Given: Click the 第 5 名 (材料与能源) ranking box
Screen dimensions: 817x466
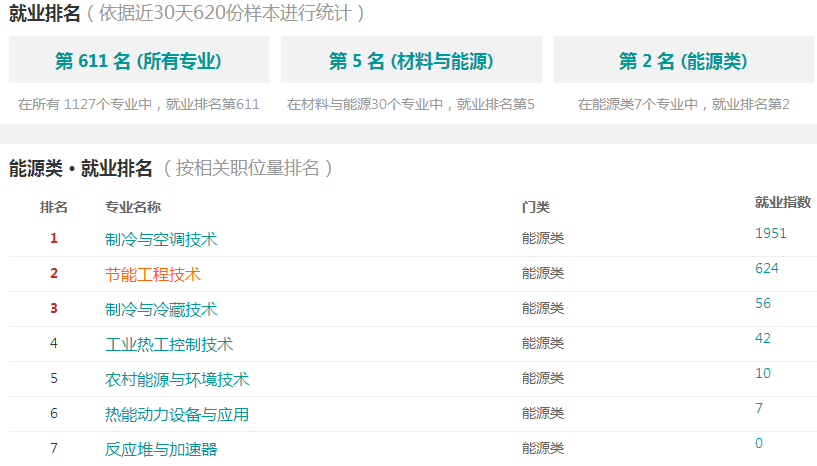Looking at the screenshot, I should 411,59.
